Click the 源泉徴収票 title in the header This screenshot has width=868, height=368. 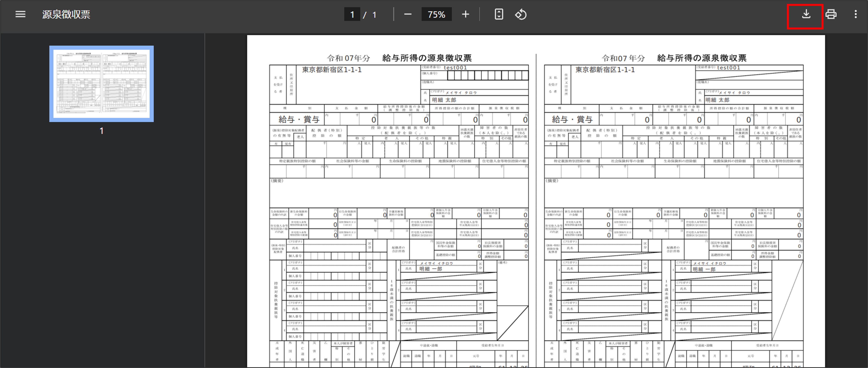tap(66, 14)
